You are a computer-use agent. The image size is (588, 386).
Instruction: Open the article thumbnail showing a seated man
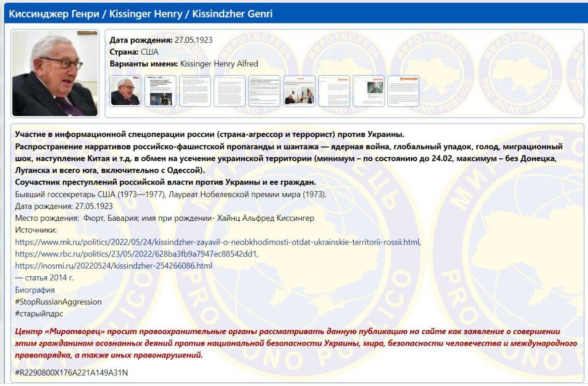pos(160,91)
